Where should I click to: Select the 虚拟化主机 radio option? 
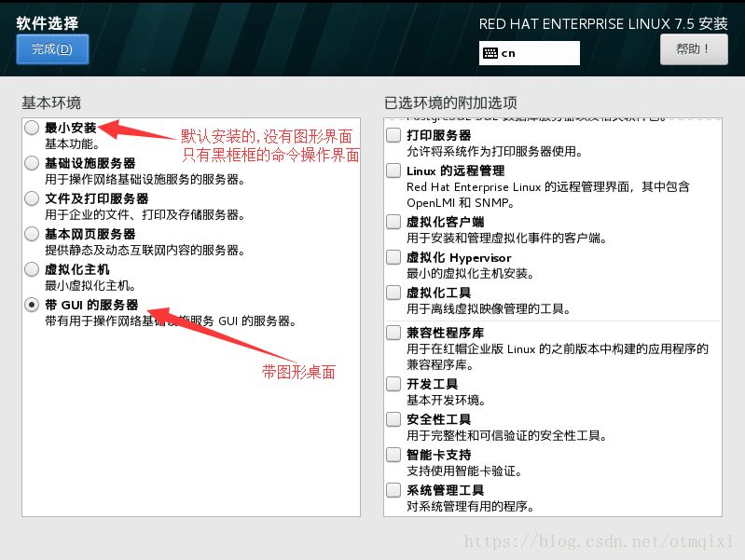32,269
